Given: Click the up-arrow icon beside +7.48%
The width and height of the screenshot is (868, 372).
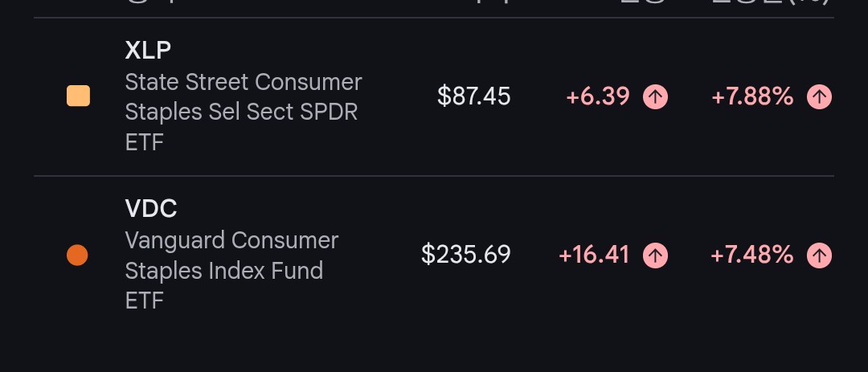Looking at the screenshot, I should [819, 255].
